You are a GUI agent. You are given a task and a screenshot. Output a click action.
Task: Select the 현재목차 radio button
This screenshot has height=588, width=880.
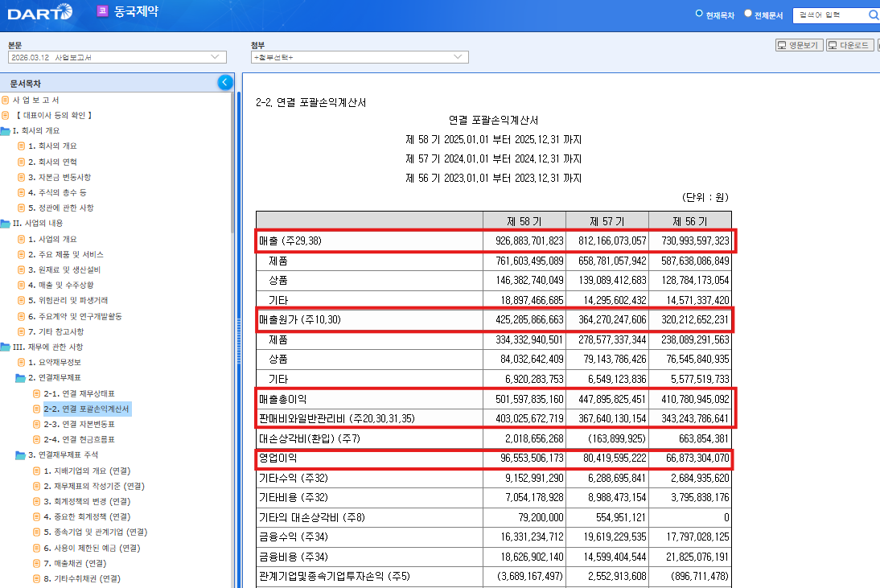click(699, 14)
